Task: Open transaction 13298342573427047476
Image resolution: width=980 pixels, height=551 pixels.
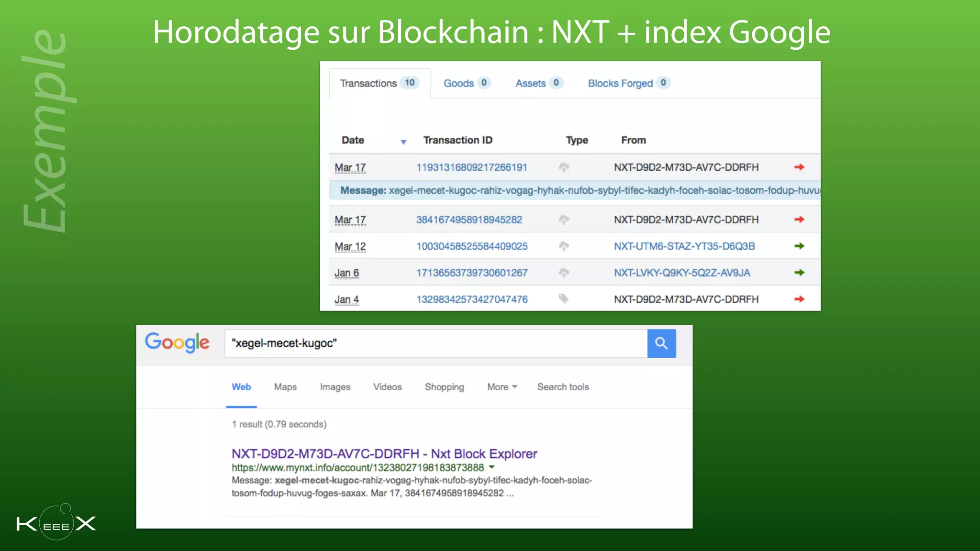Action: [x=472, y=299]
